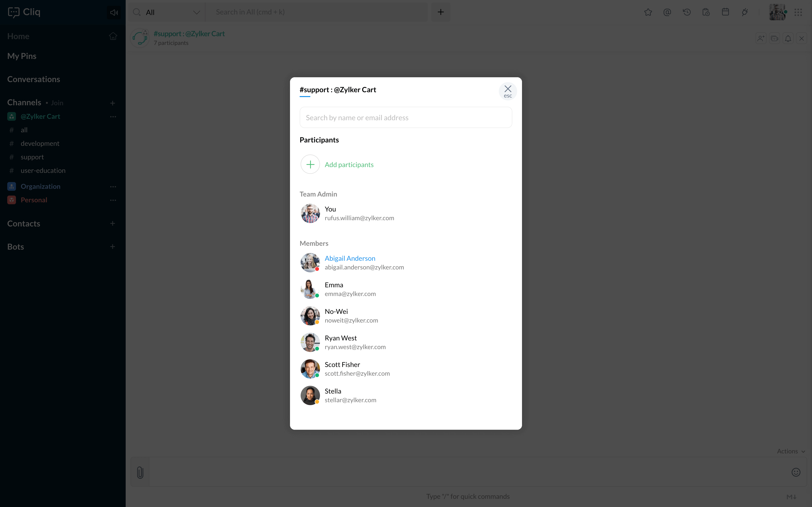Screen dimensions: 812x507
Task: Open the mentions @ icon
Action: click(667, 12)
